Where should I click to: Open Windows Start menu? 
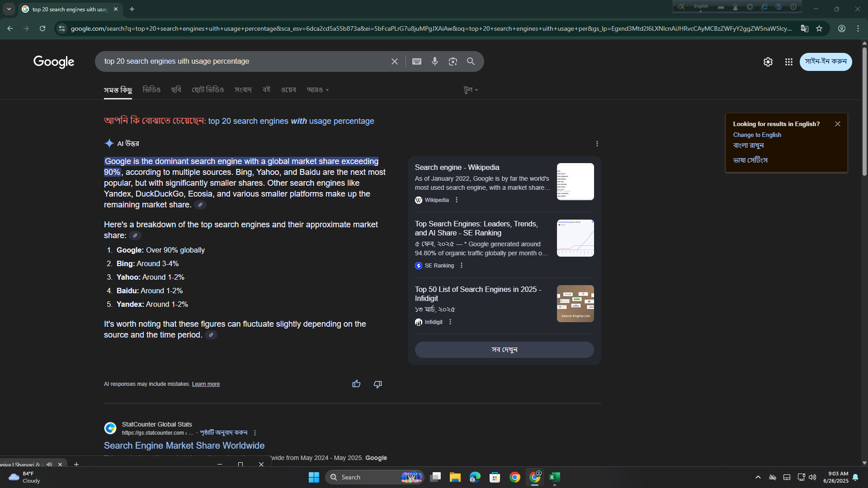click(x=314, y=477)
